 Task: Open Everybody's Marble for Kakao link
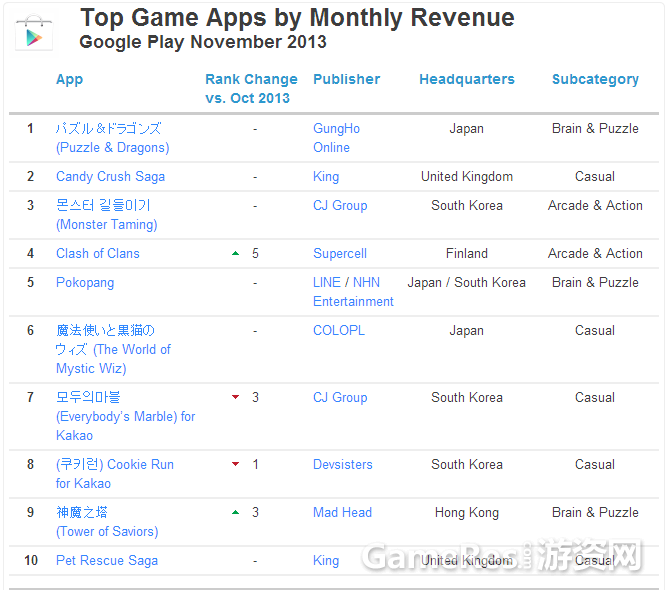coord(125,416)
